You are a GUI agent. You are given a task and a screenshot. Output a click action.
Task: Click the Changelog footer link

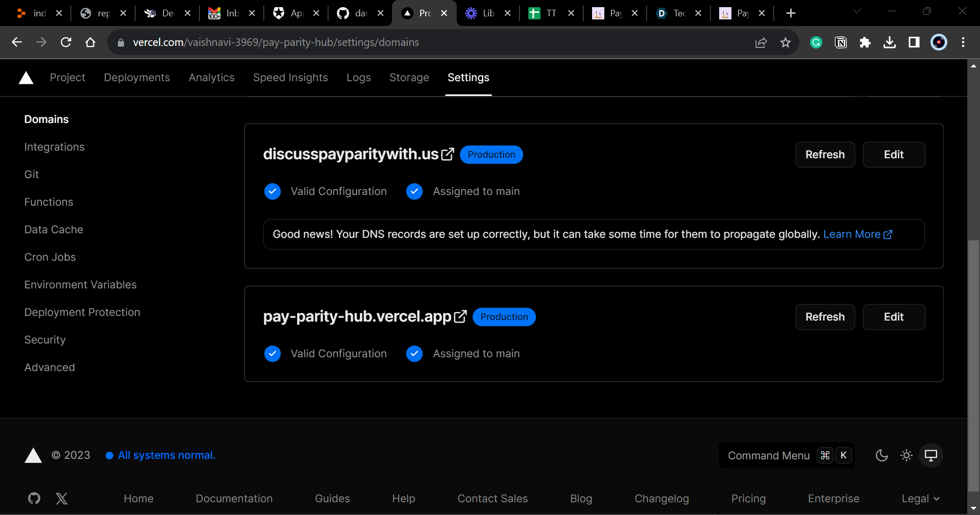point(661,499)
